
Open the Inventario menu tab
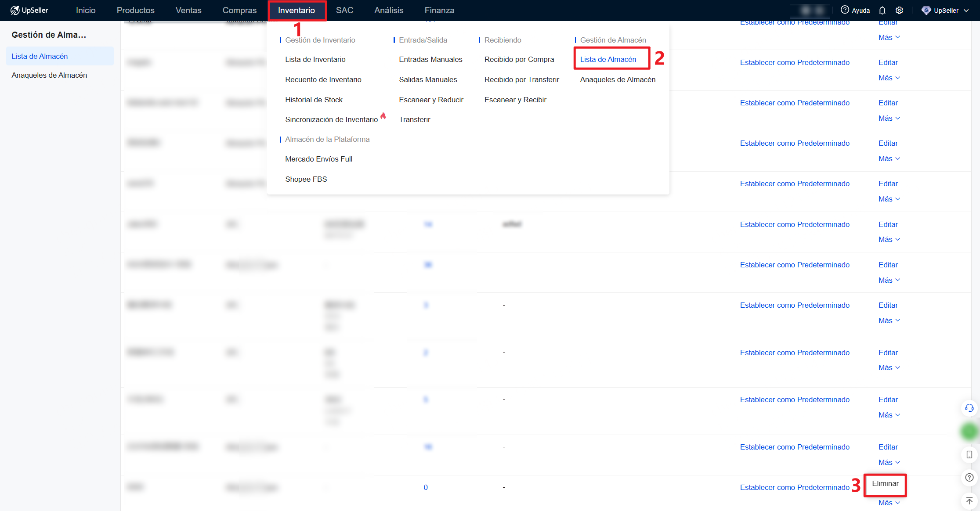point(297,10)
